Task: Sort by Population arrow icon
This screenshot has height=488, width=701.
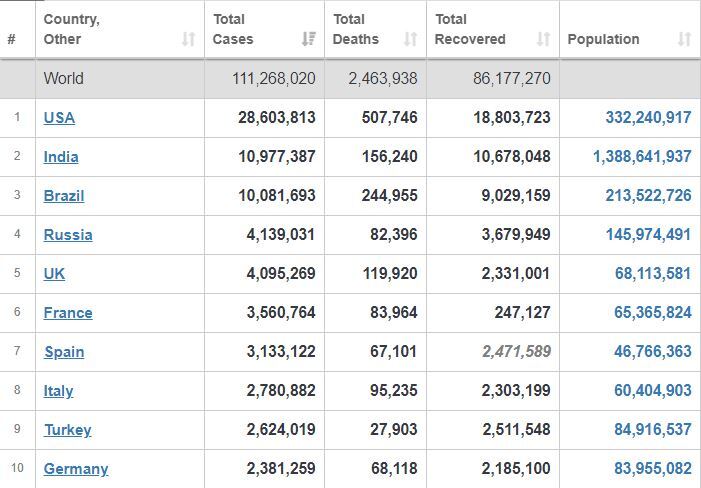Action: tap(684, 39)
